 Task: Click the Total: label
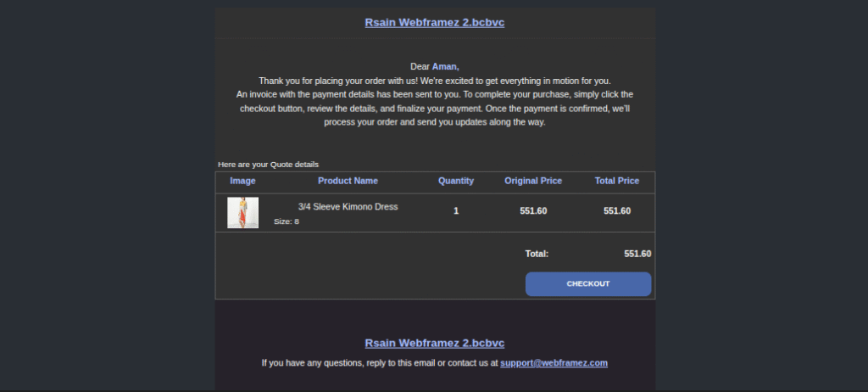point(537,254)
